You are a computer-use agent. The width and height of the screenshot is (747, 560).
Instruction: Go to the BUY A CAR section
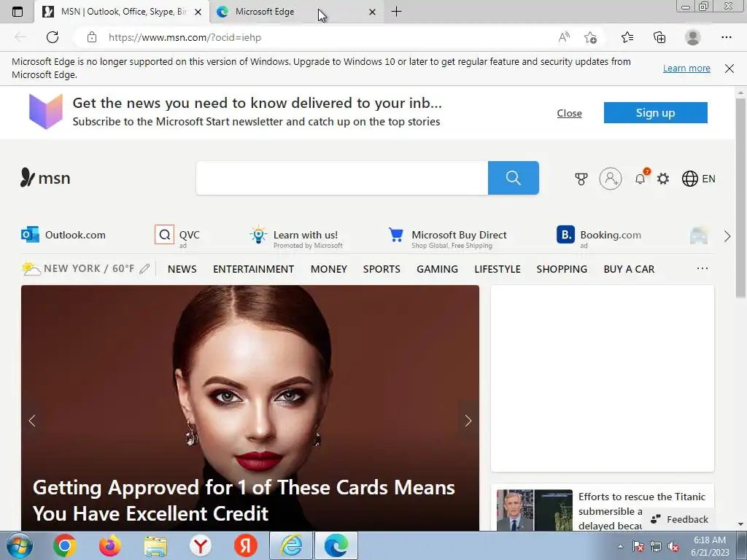coord(629,269)
